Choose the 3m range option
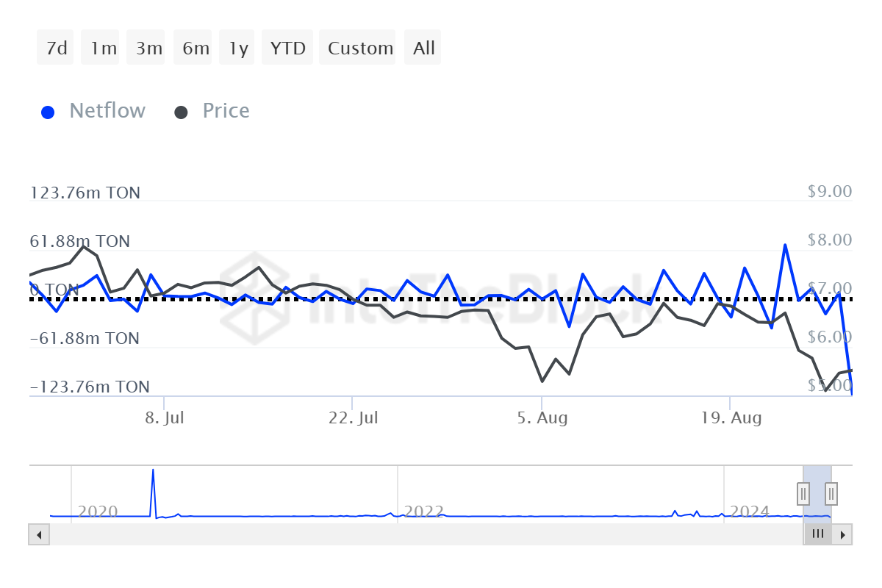The height and width of the screenshot is (588, 882). [148, 49]
